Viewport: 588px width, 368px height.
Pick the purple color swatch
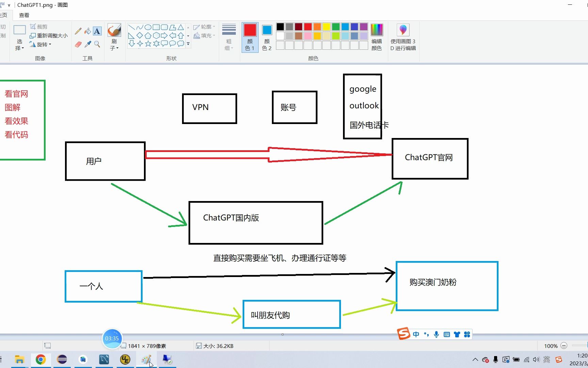[364, 27]
